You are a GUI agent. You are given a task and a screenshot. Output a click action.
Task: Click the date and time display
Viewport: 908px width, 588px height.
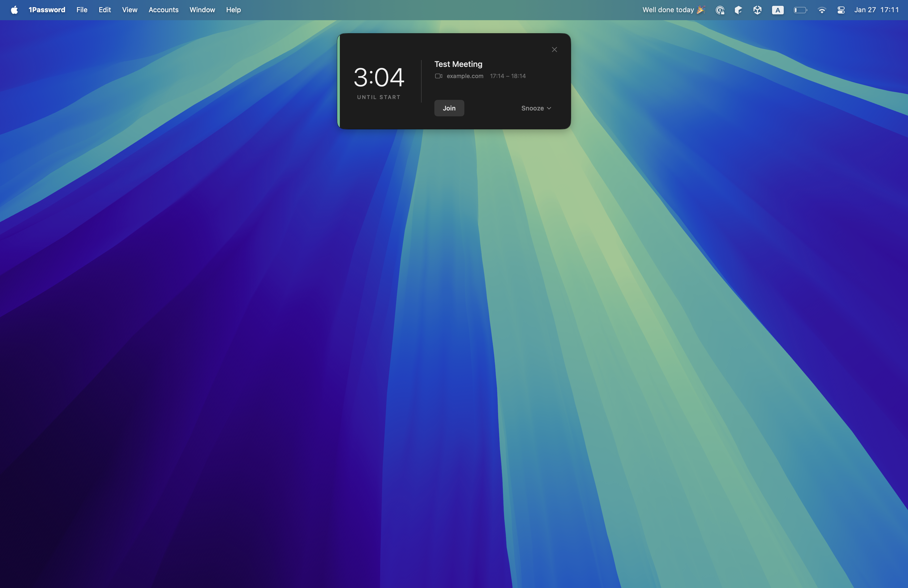876,10
